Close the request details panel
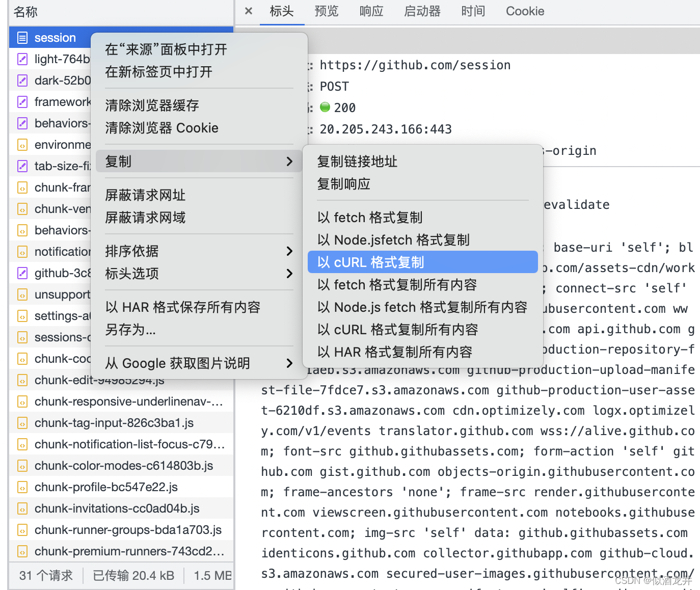This screenshot has height=590, width=700. click(249, 11)
